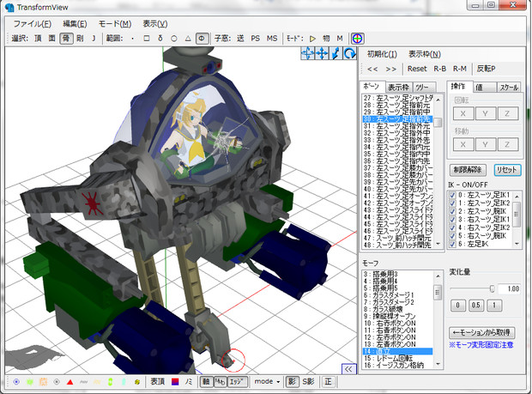Click the R-M button

[460, 69]
